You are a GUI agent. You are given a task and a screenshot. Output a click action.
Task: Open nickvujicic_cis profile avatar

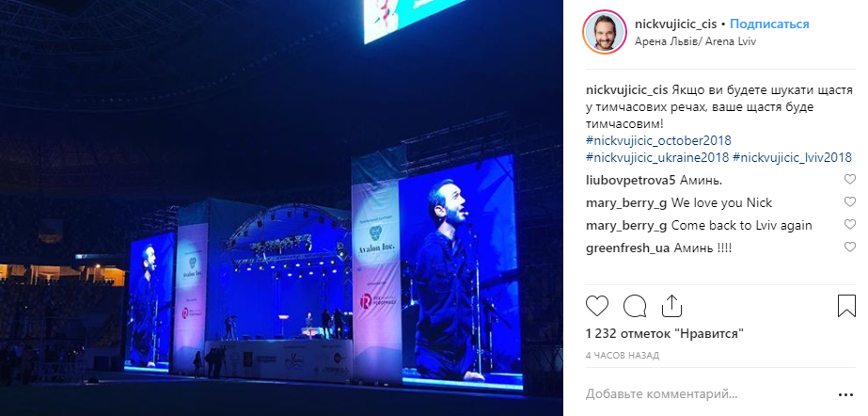[605, 32]
